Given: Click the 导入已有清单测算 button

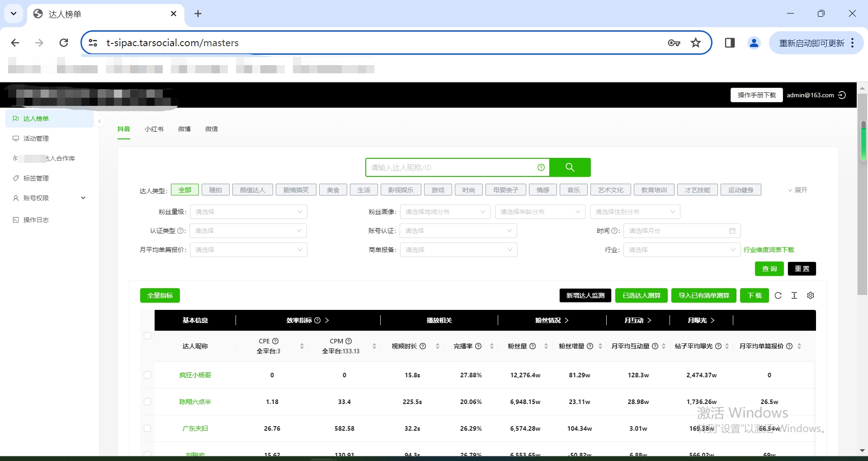Looking at the screenshot, I should pyautogui.click(x=704, y=295).
